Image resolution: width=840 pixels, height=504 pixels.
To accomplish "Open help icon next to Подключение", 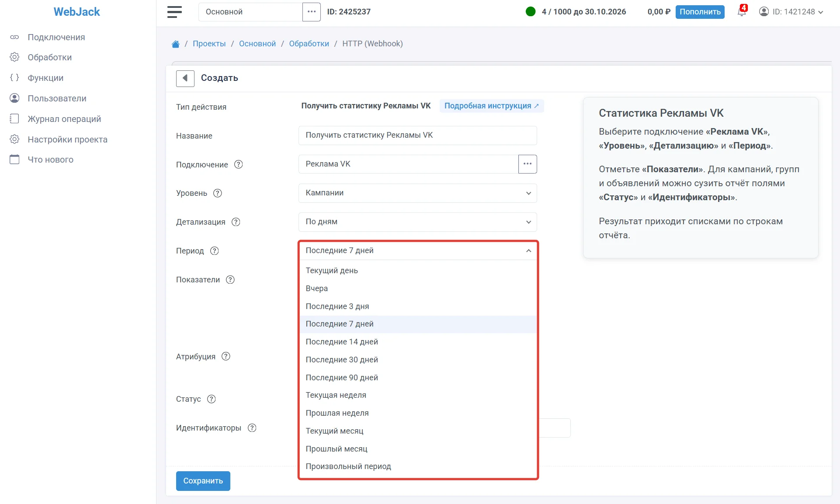I will 239,164.
